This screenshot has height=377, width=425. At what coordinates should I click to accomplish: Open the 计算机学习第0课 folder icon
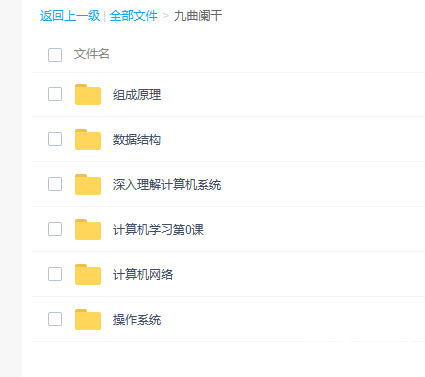(x=88, y=230)
